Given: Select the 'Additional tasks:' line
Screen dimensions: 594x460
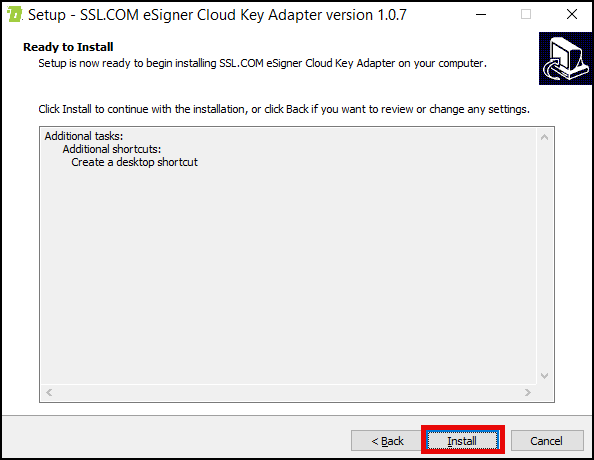Looking at the screenshot, I should [84, 136].
